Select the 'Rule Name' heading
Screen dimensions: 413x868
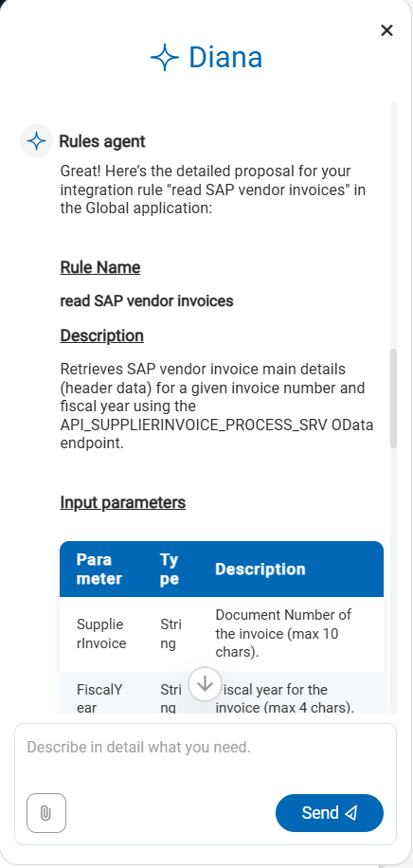pyautogui.click(x=100, y=267)
